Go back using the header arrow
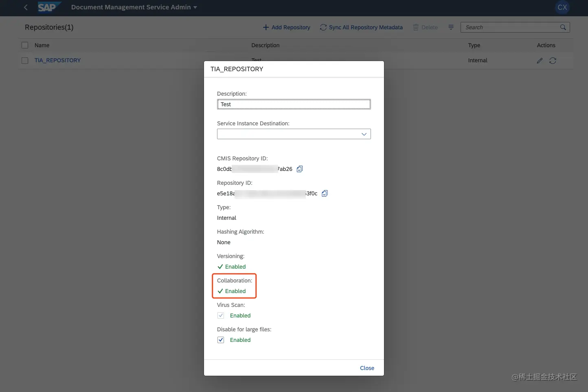The width and height of the screenshot is (588, 392). click(x=26, y=7)
